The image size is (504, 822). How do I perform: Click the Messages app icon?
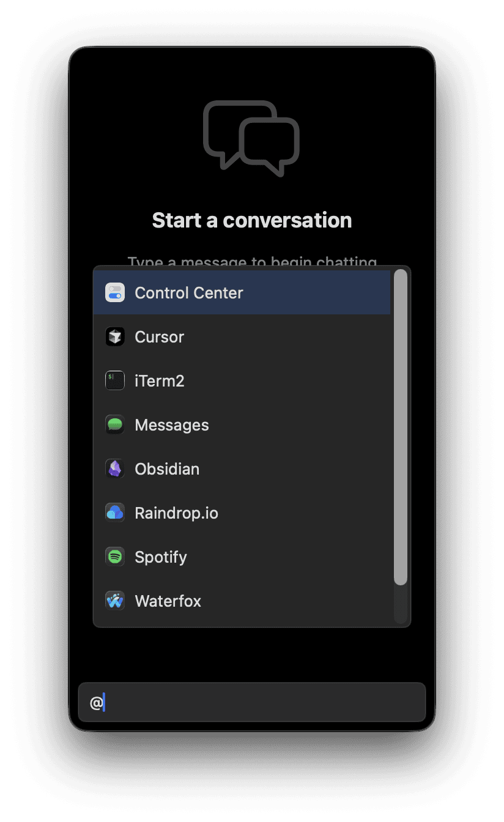pos(115,424)
